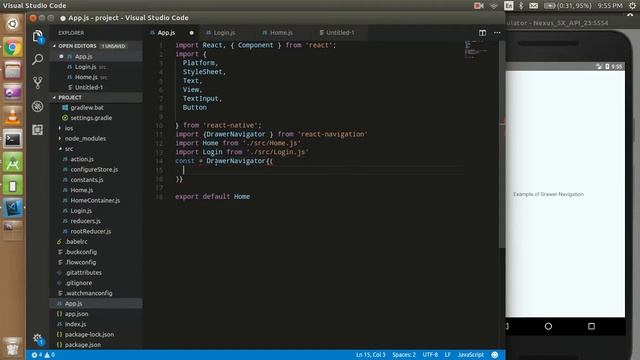Viewport: 640px width, 360px height.
Task: Open the Extensions view in activity bar
Action: coord(38,130)
